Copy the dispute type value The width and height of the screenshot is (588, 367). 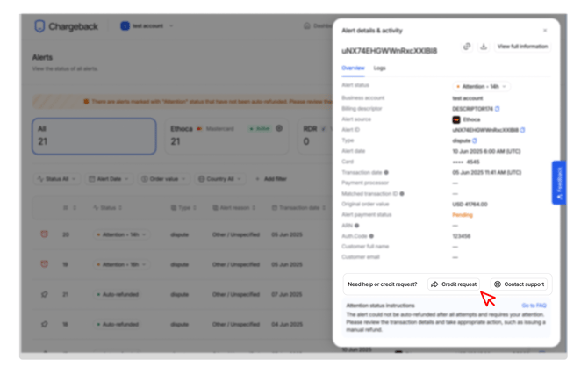(x=475, y=140)
